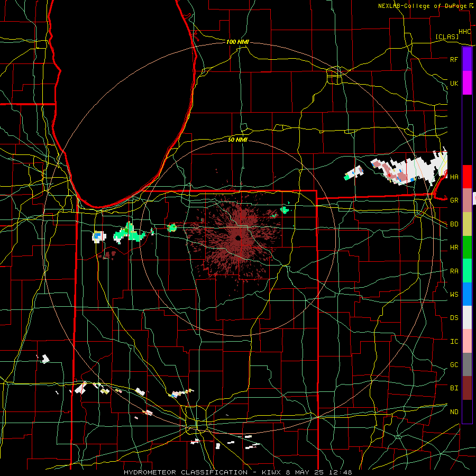The height and width of the screenshot is (476, 476).
Task: Select the BI dark red legend swatch
Action: click(x=467, y=388)
